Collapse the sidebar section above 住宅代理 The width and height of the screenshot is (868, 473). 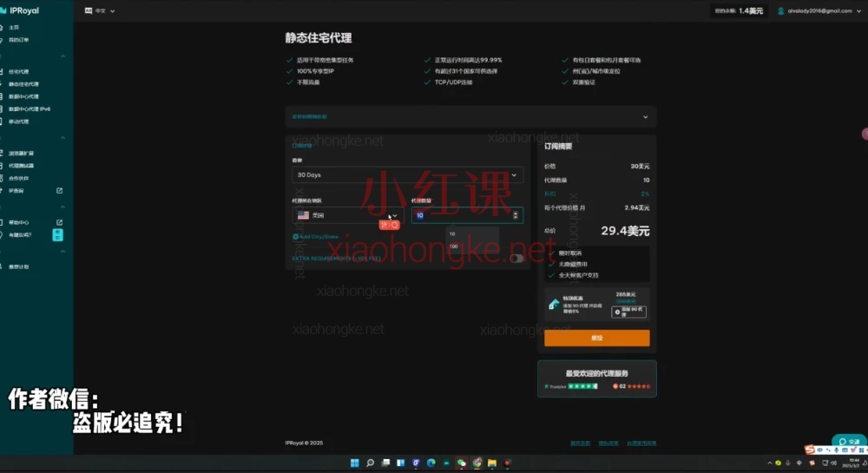[x=62, y=56]
